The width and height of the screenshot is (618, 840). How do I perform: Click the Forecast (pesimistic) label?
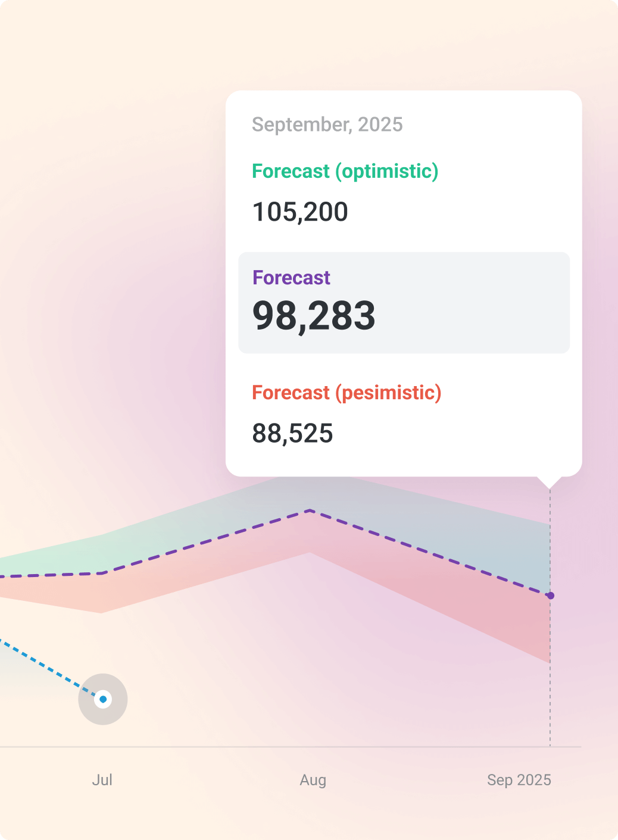pyautogui.click(x=347, y=393)
